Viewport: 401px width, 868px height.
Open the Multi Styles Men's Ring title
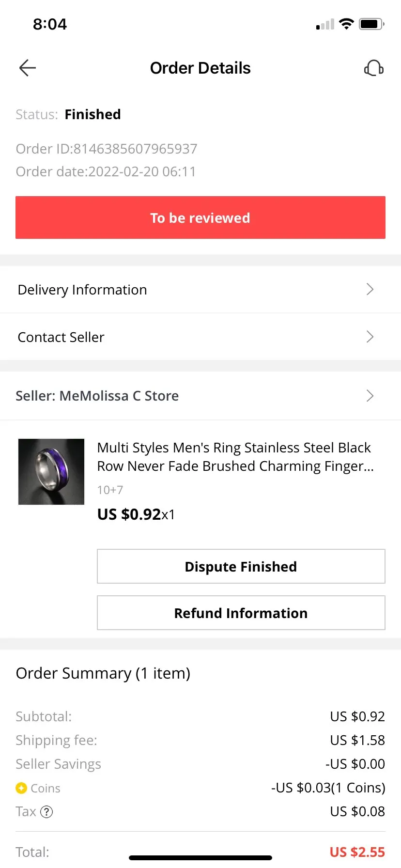(x=235, y=456)
